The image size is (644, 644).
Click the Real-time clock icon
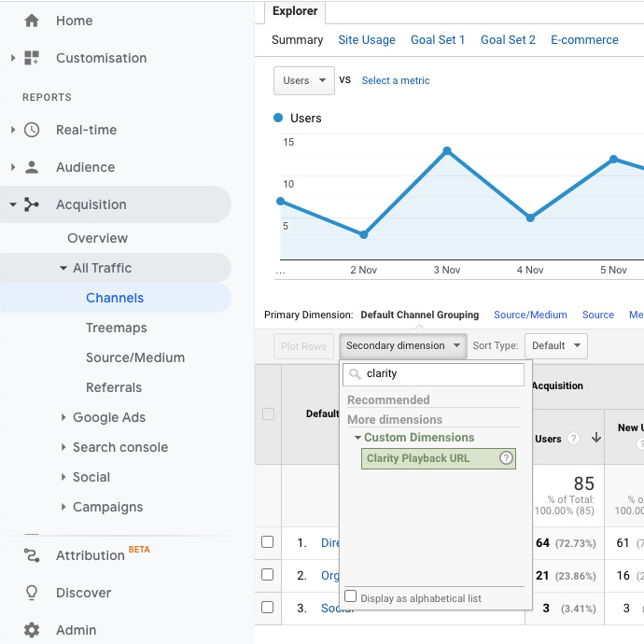click(x=32, y=130)
